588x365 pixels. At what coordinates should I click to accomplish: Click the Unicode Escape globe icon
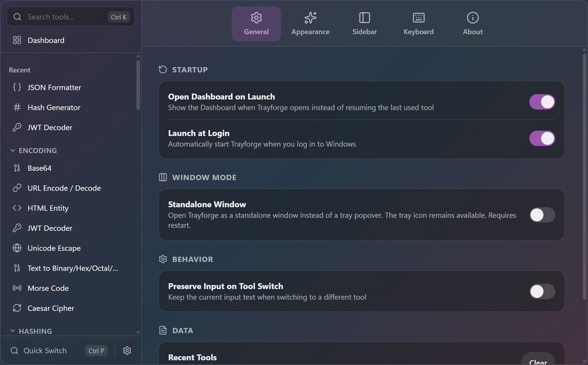tap(17, 248)
